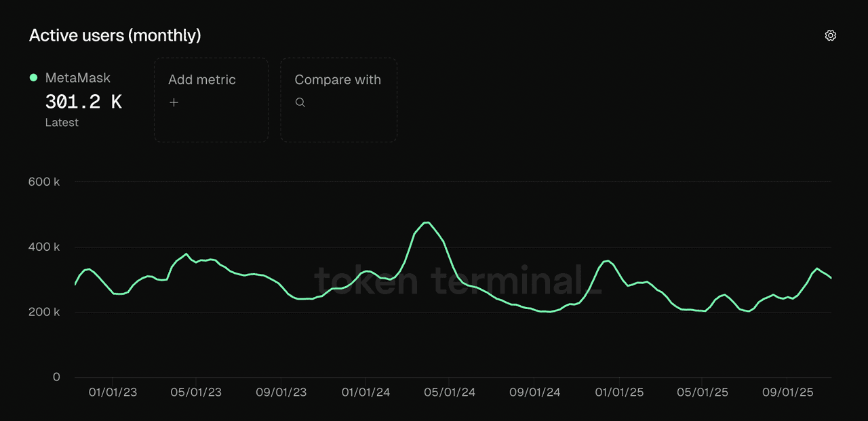The width and height of the screenshot is (868, 421).
Task: Toggle the MetaMask series label
Action: click(77, 78)
